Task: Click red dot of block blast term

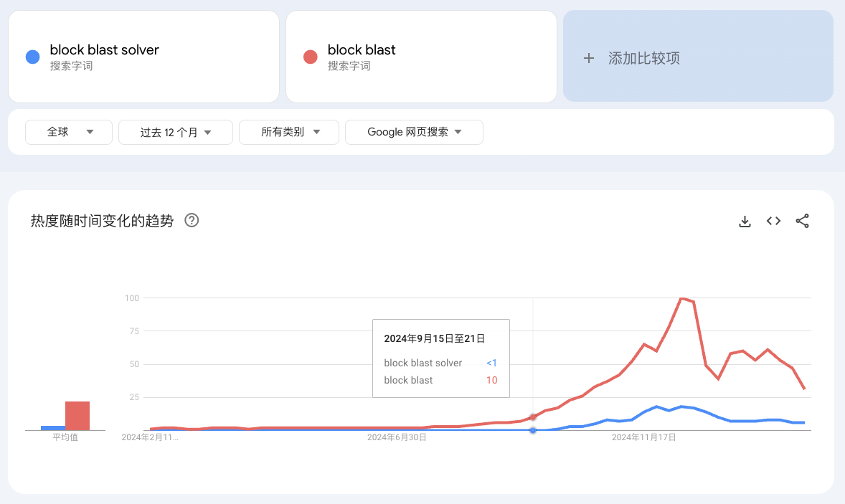Action: [311, 57]
